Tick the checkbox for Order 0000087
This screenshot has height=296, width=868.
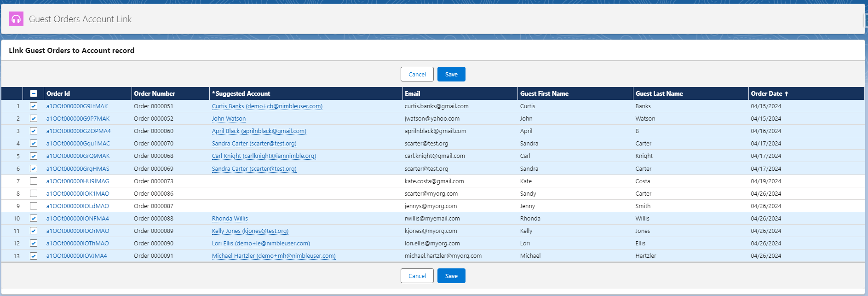[x=34, y=206]
